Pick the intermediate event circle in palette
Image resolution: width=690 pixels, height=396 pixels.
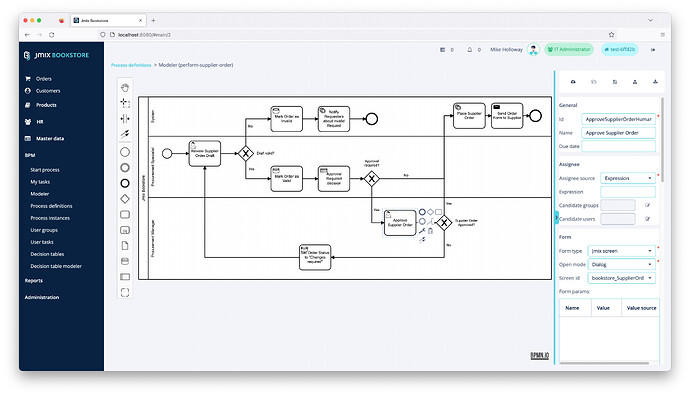[x=125, y=168]
